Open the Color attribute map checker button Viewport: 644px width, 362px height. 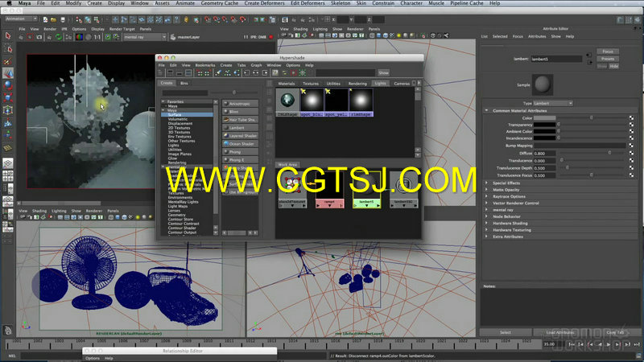click(x=631, y=117)
